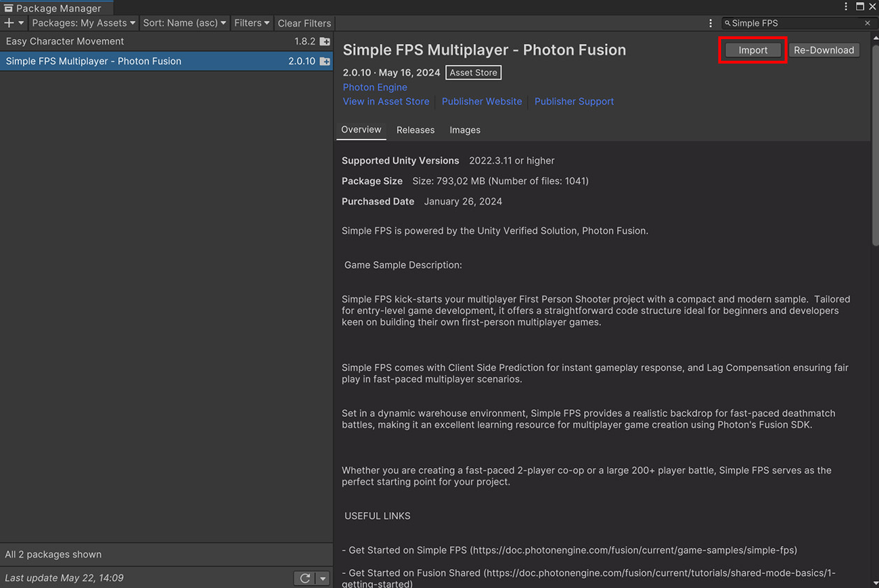Switch to the Releases tab
The image size is (879, 588).
point(415,130)
